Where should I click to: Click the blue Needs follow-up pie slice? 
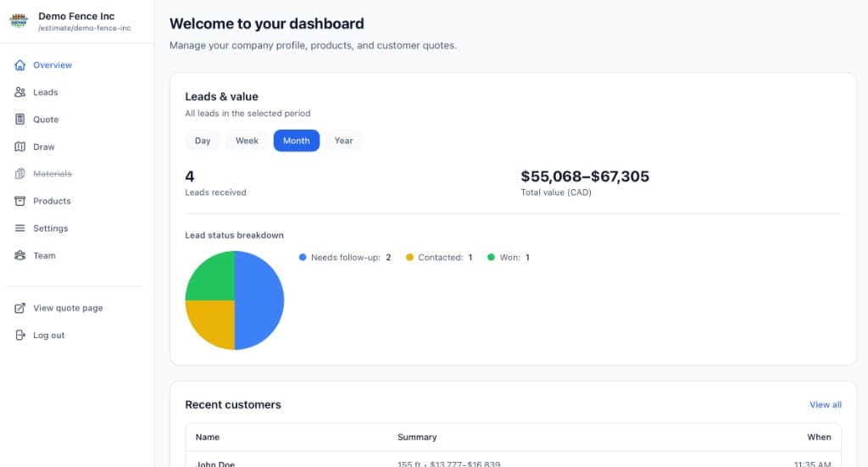tap(260, 300)
